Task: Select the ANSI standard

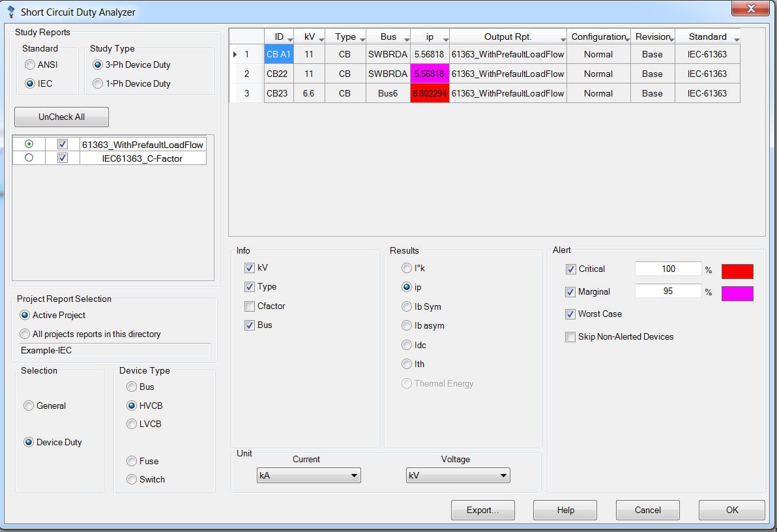Action: 29,65
